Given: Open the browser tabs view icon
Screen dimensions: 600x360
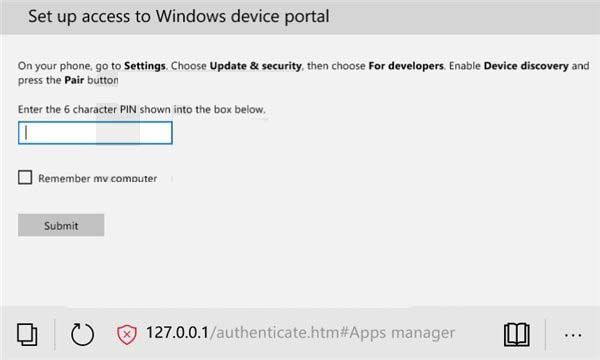Looking at the screenshot, I should (27, 334).
